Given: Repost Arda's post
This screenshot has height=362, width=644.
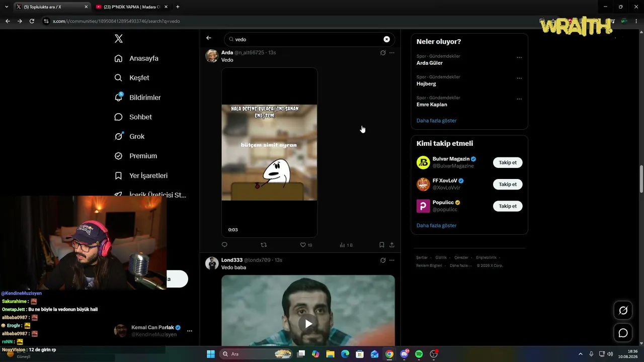Looking at the screenshot, I should click(264, 245).
